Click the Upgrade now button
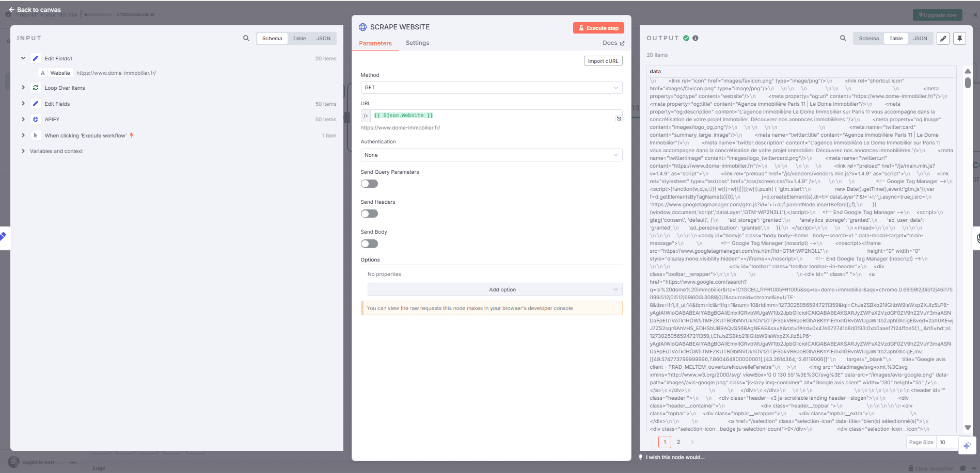 point(938,15)
